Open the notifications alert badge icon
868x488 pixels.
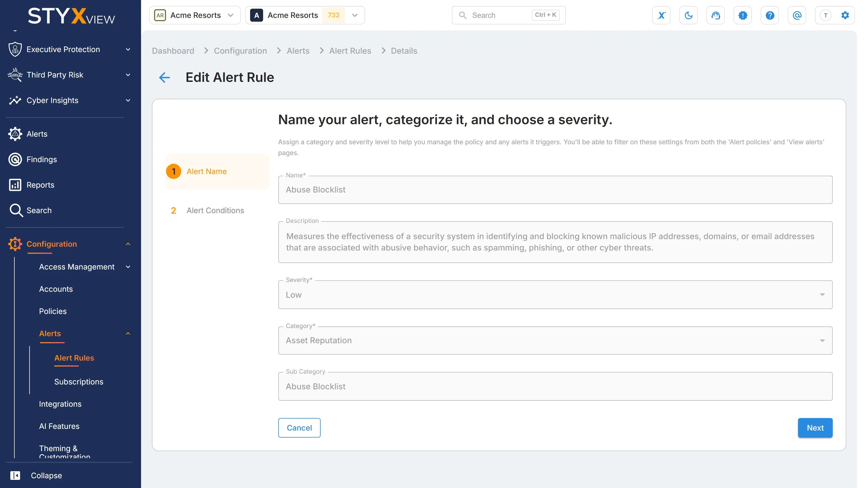coord(743,15)
